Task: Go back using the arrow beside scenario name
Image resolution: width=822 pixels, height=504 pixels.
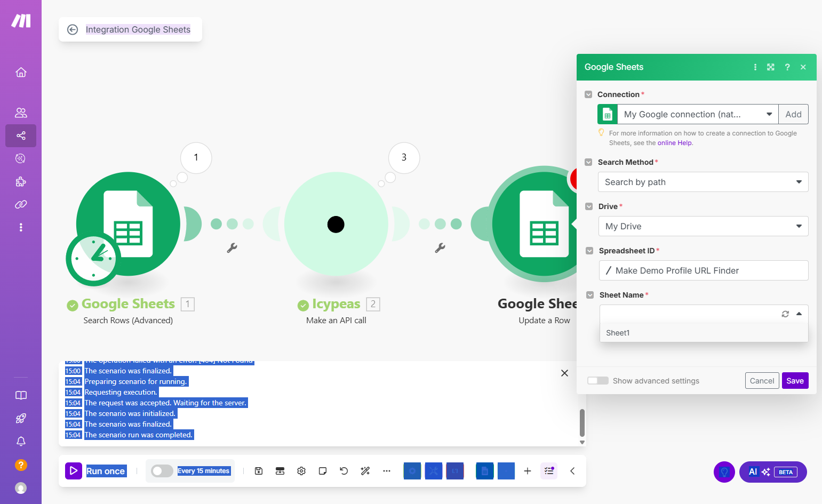Action: (x=73, y=29)
